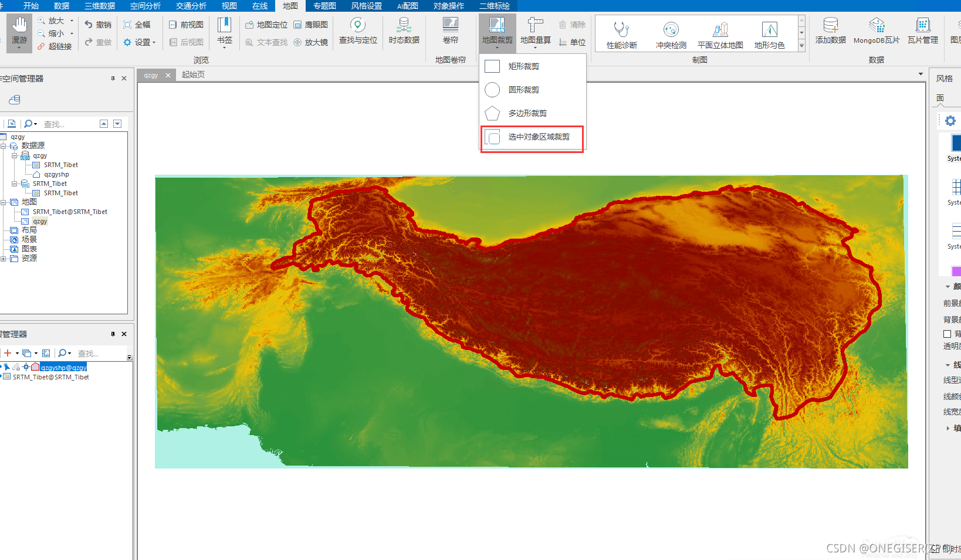The image size is (961, 560).
Task: Open the 卷帘 map swipe tool
Action: pyautogui.click(x=450, y=31)
